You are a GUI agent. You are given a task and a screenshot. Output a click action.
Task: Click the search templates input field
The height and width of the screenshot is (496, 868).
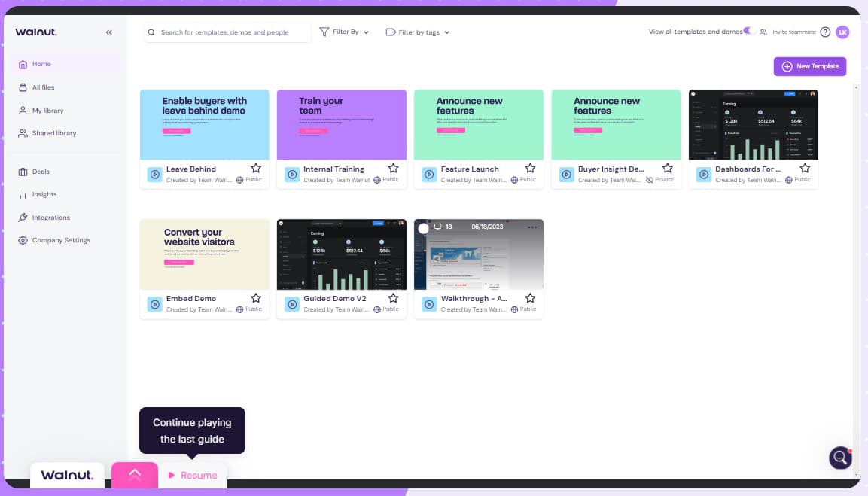pos(227,32)
